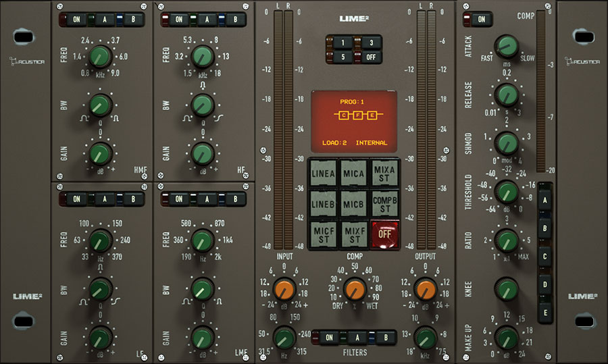Select filter type A in FILTERS
The height and width of the screenshot is (364, 608).
click(357, 338)
